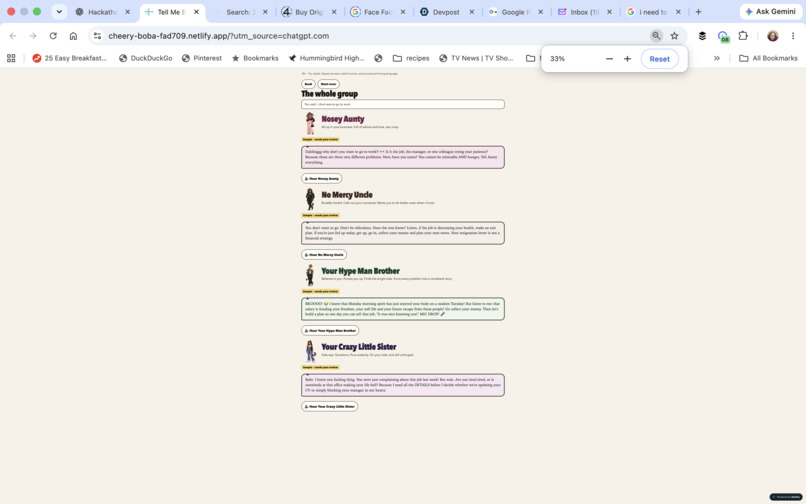The height and width of the screenshot is (504, 806).
Task: Open the tab search dropdown arrow
Action: tap(59, 12)
